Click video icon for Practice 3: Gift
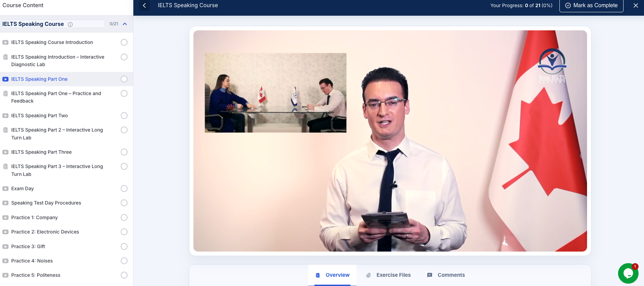 5,246
